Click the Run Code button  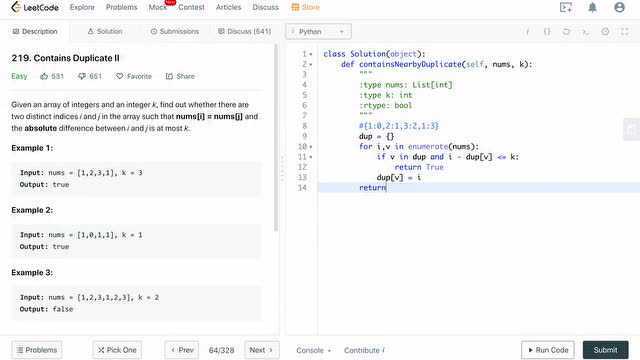click(548, 350)
